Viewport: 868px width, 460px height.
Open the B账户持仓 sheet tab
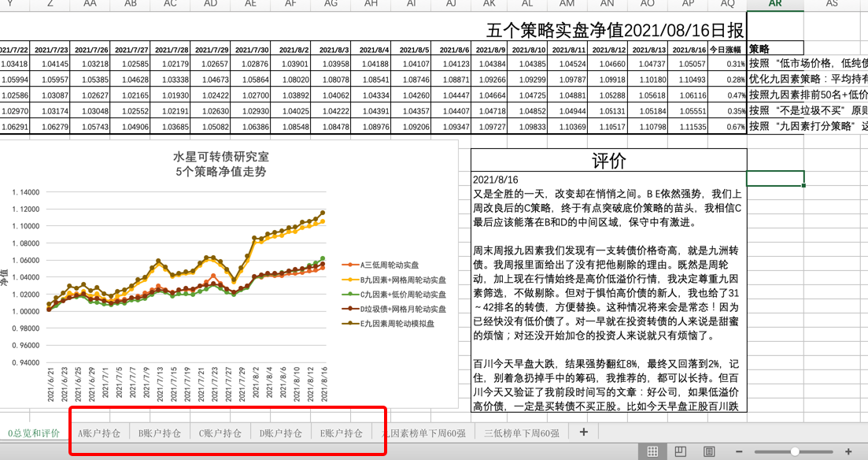(x=160, y=433)
